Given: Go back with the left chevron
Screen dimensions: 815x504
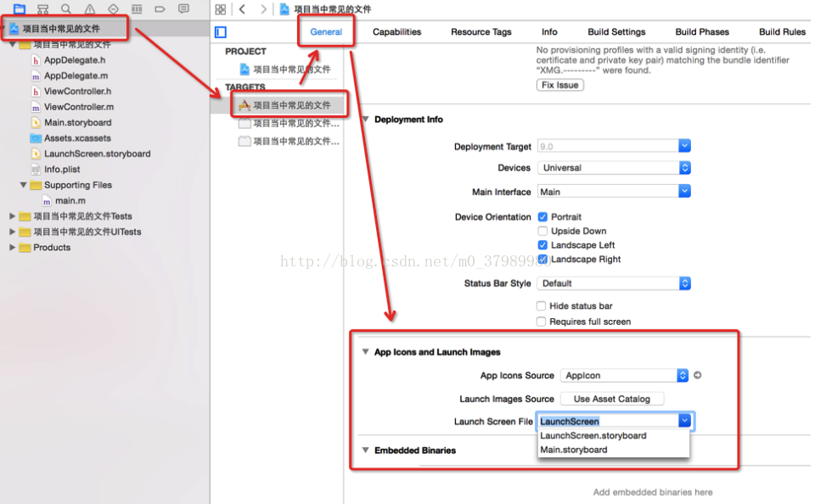Looking at the screenshot, I should pyautogui.click(x=242, y=9).
